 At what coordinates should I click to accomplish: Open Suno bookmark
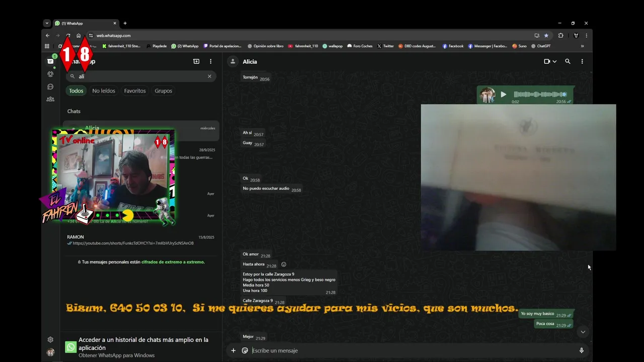[520, 46]
